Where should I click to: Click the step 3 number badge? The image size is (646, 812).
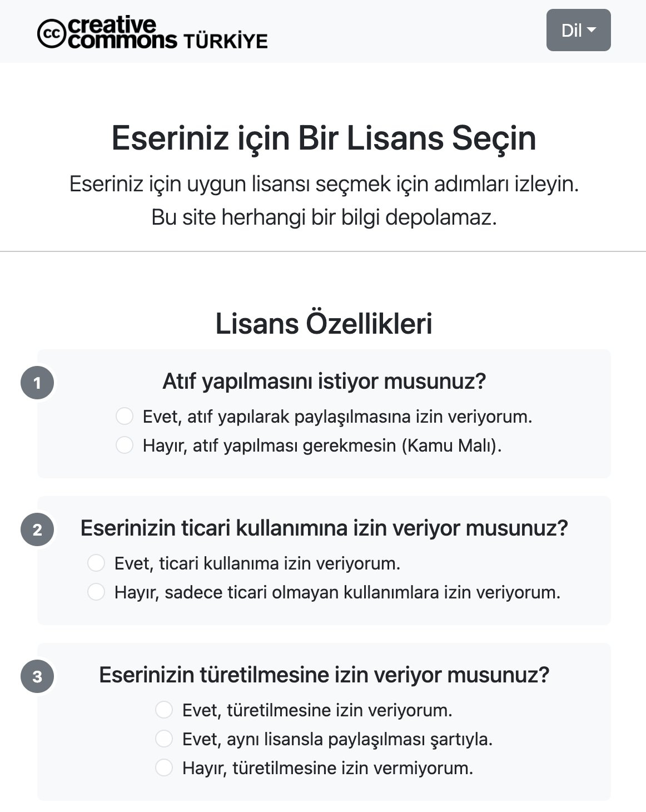pos(37,676)
